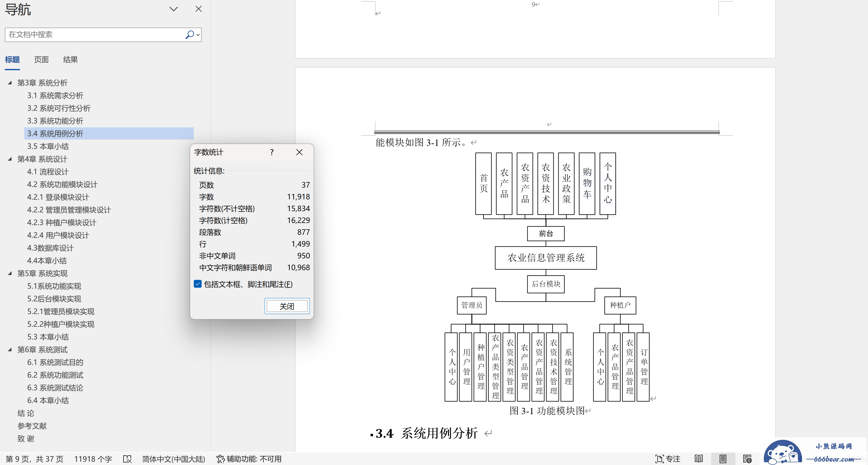Click the 3.4 系统用例分析 heading in document
Screen dimensions: 868x465
click(x=426, y=433)
